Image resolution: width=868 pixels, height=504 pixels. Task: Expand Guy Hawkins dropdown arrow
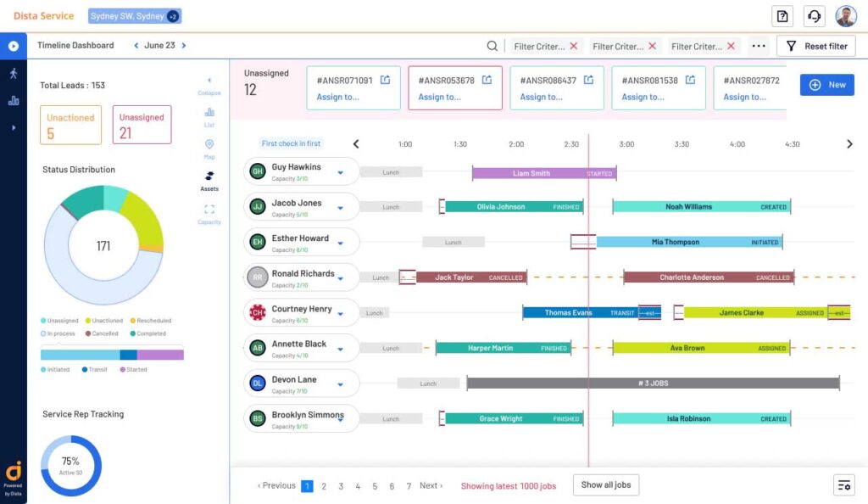(x=340, y=172)
